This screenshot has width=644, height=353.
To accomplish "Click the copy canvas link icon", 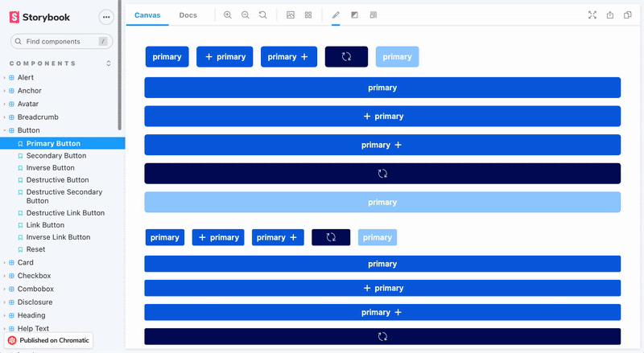I will [x=628, y=15].
